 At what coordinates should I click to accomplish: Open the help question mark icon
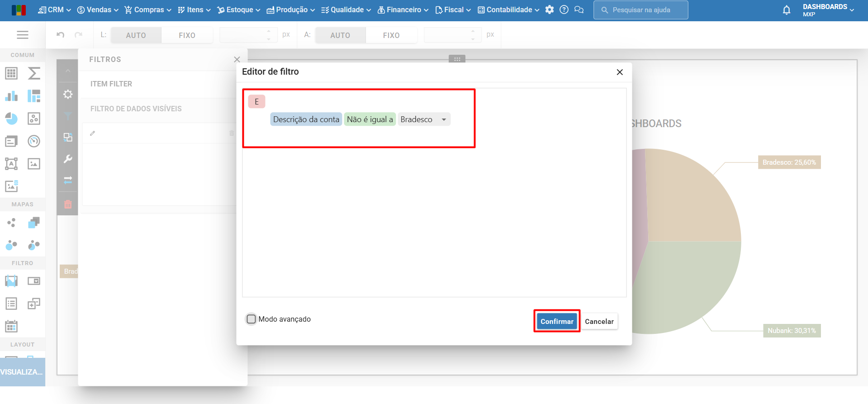tap(564, 10)
